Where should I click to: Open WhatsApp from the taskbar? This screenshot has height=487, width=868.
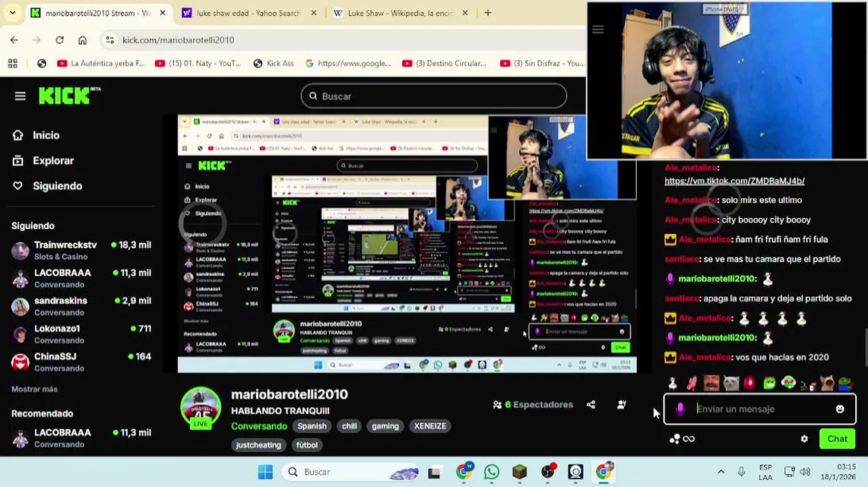pyautogui.click(x=491, y=471)
